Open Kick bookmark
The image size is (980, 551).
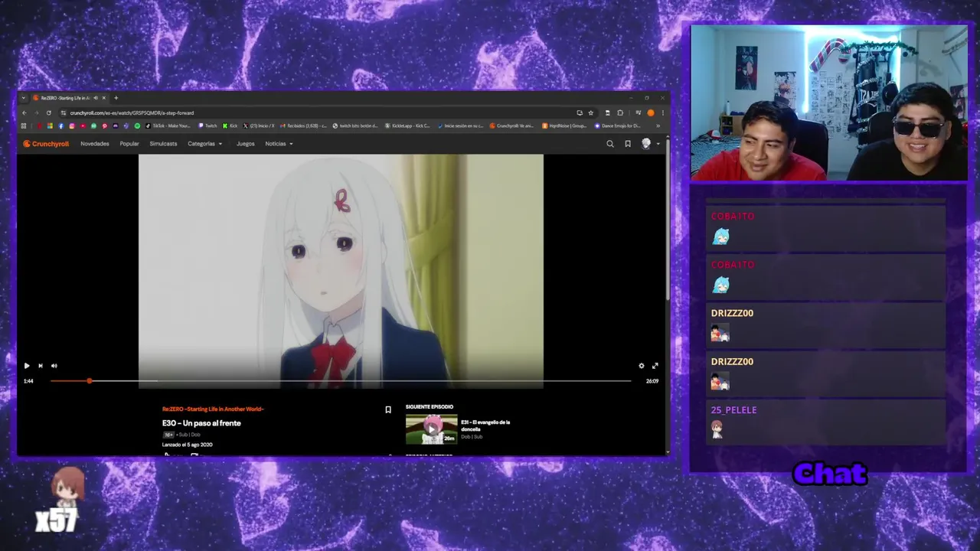[x=230, y=126]
